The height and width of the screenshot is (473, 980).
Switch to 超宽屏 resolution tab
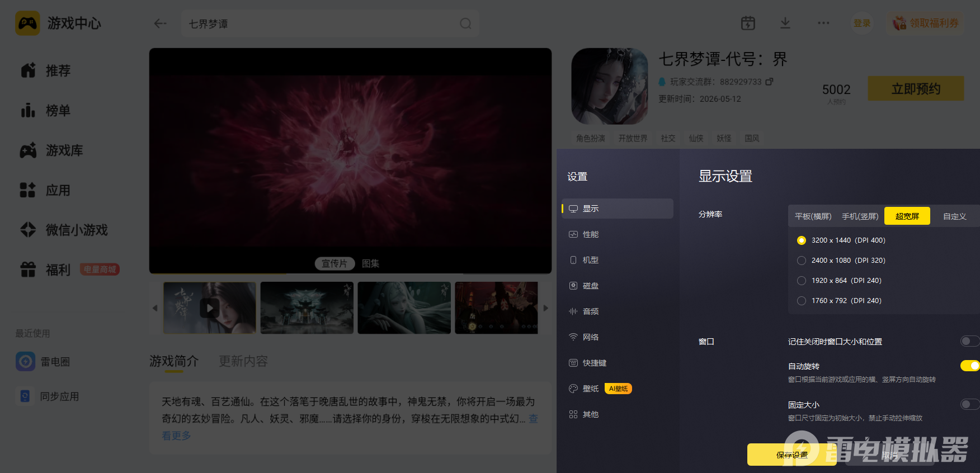click(907, 216)
